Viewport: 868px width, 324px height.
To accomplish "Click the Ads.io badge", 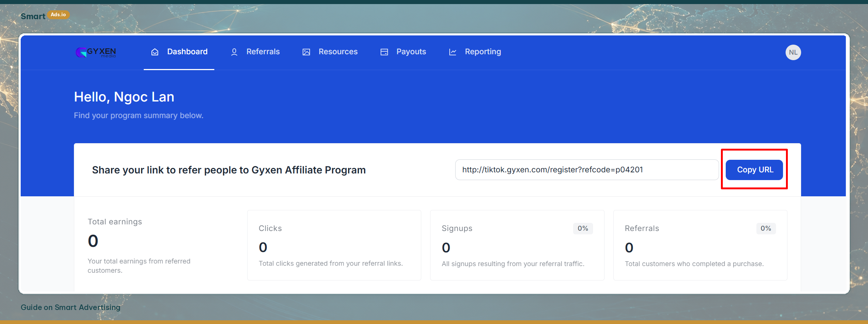I will tap(58, 15).
